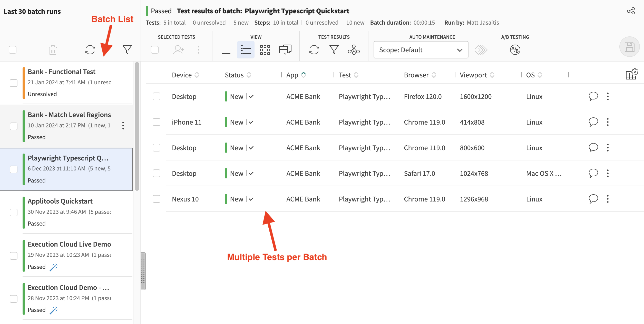Toggle the select-all tests checkbox

click(155, 50)
